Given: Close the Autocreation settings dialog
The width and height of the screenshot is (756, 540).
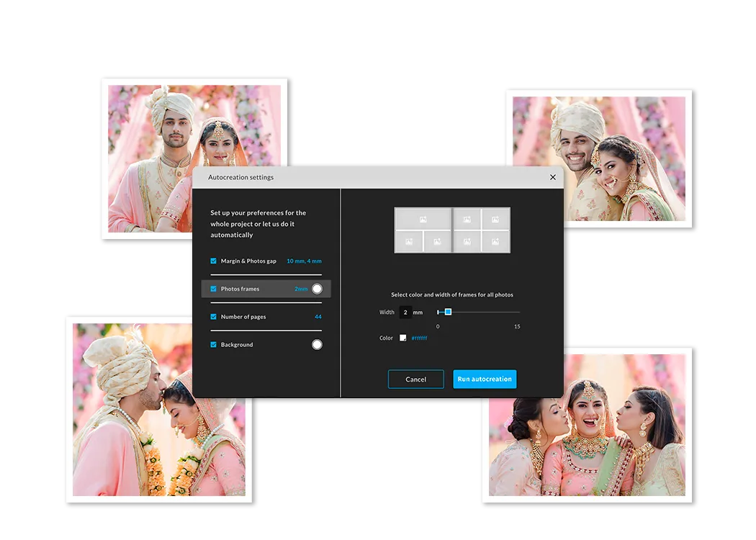Looking at the screenshot, I should pyautogui.click(x=553, y=177).
